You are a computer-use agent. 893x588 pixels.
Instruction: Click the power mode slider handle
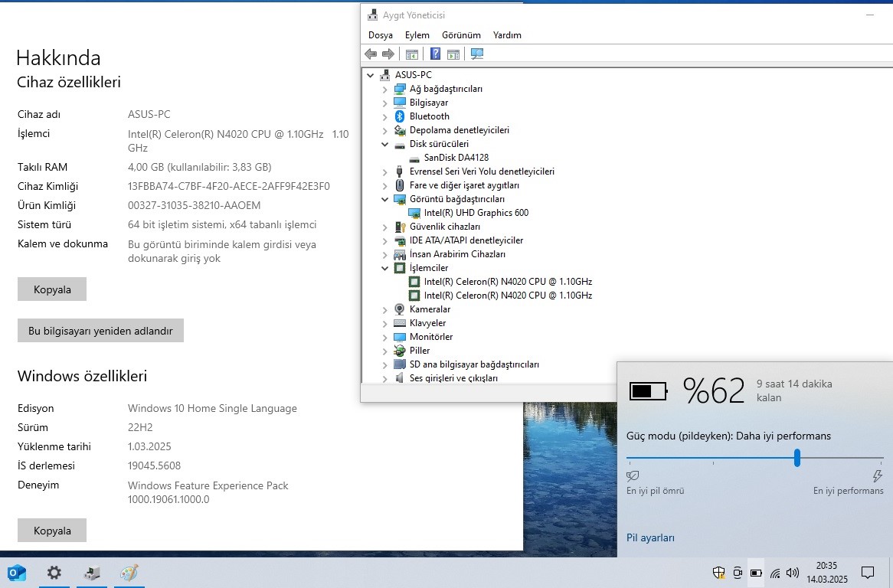pyautogui.click(x=797, y=458)
